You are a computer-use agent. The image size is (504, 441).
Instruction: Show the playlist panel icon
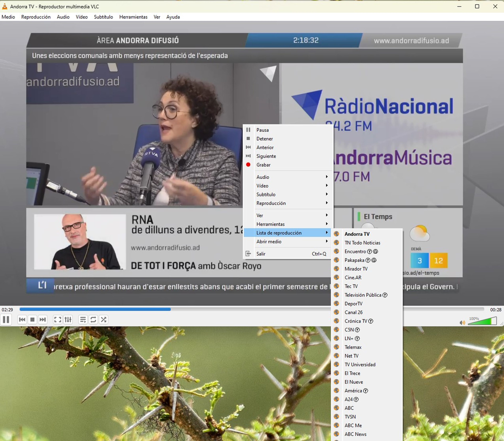click(83, 320)
